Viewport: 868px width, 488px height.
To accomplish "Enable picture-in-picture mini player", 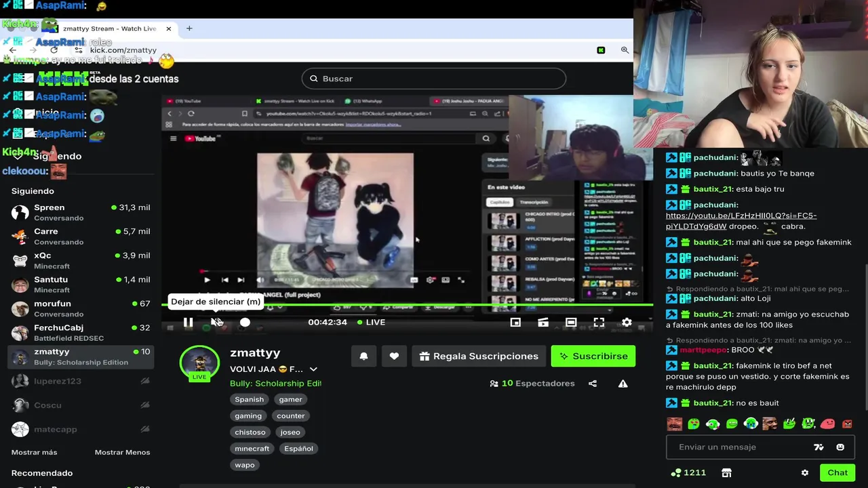I will point(515,323).
